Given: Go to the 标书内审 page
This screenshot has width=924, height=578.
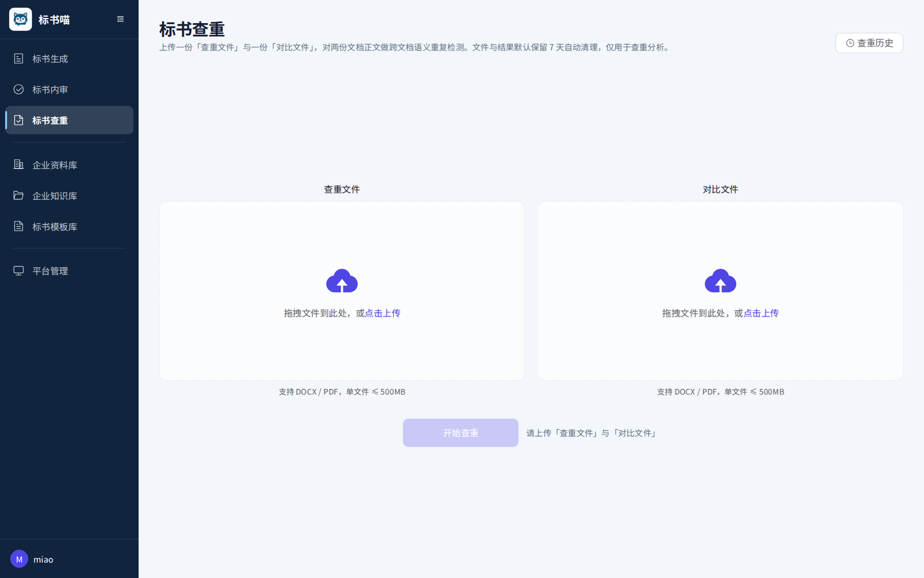Looking at the screenshot, I should [69, 89].
